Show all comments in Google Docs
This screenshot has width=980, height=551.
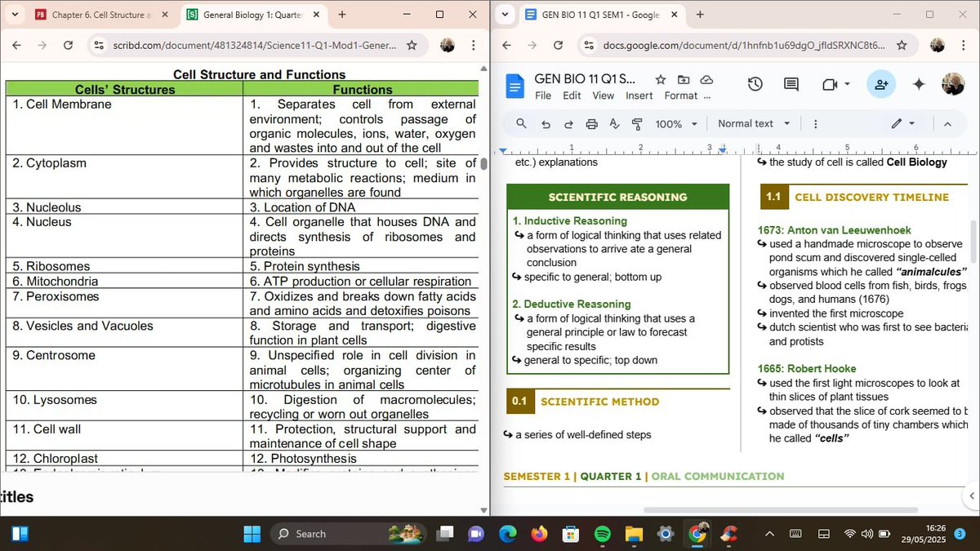791,84
